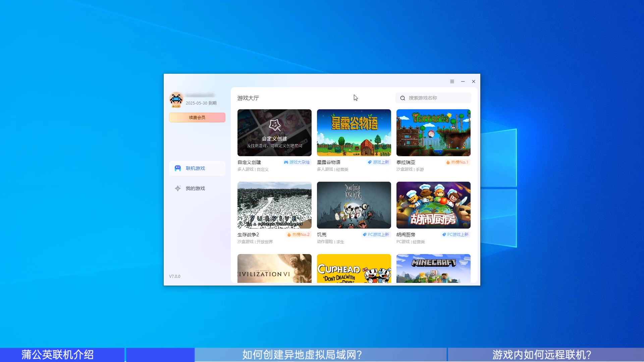The width and height of the screenshot is (644, 362).
Task: Open the Minecraft game thumbnail
Action: (x=433, y=268)
